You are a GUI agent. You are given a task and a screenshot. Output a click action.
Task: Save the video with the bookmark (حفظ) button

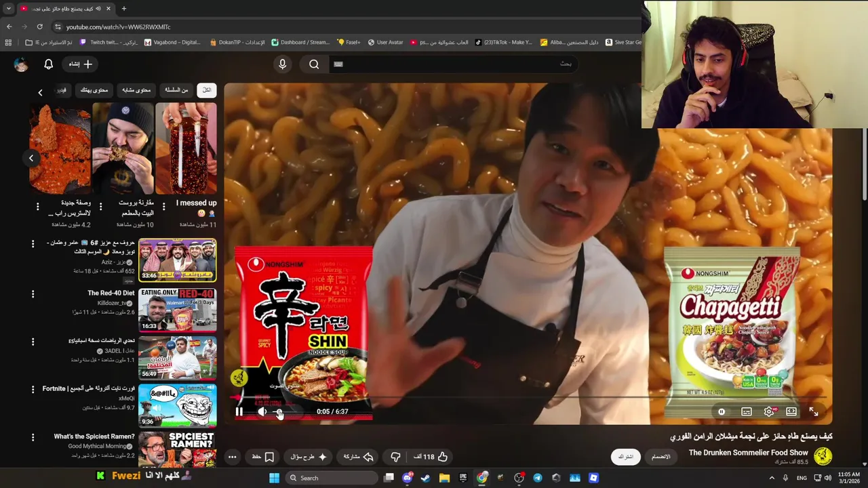coord(263,457)
